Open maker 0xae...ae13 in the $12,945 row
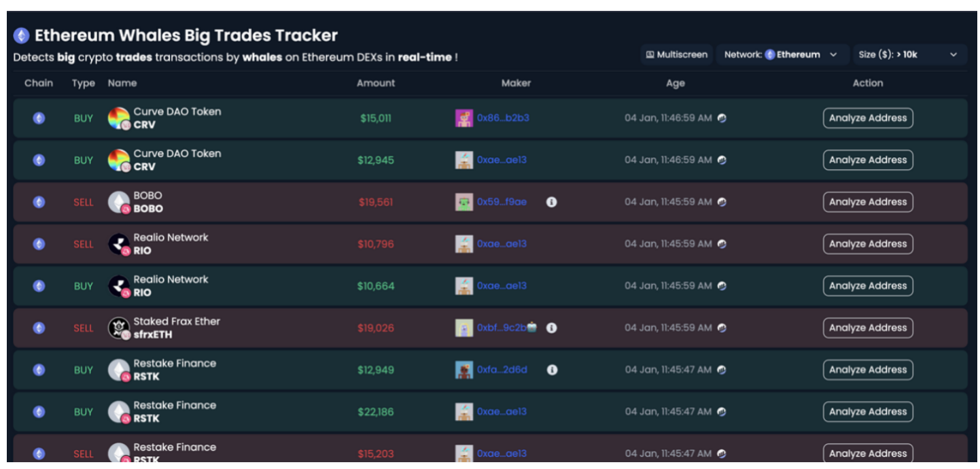The image size is (980, 469). coord(502,160)
